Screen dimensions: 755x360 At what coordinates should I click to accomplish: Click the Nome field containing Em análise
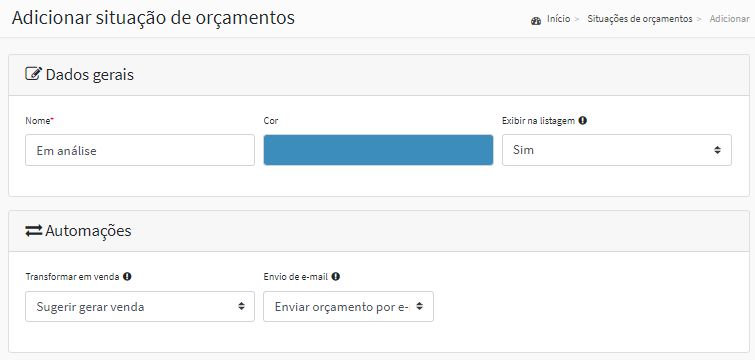tap(140, 150)
